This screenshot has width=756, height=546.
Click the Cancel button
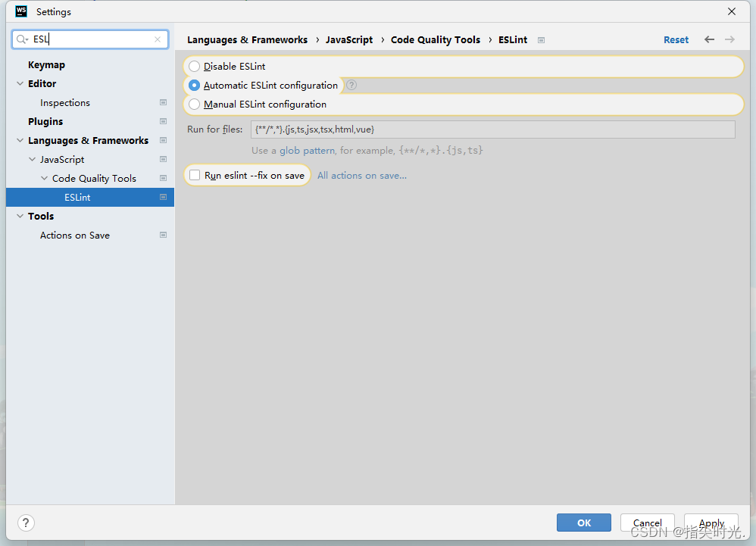pos(647,523)
